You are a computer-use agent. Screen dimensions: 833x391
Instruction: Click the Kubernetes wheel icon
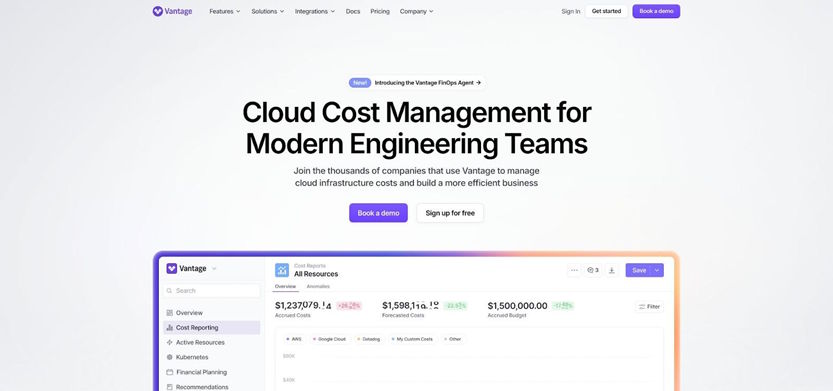click(x=169, y=358)
